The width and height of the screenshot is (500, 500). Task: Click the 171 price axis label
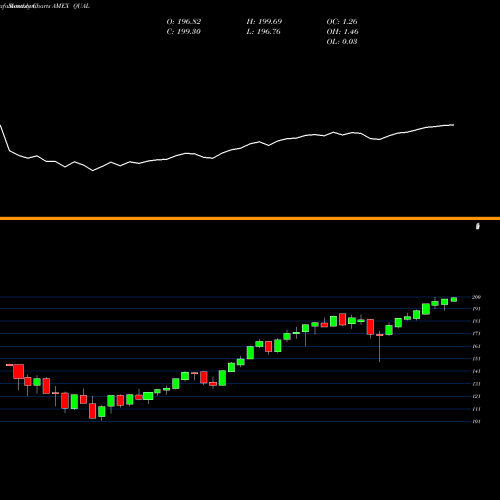[476, 334]
